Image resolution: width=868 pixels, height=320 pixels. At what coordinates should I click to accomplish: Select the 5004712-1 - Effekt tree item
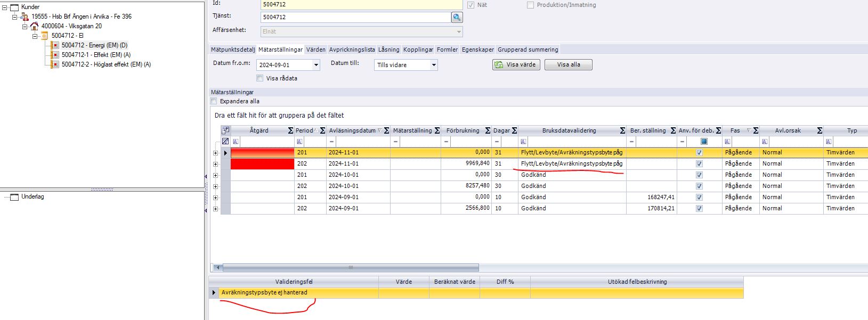(x=96, y=55)
